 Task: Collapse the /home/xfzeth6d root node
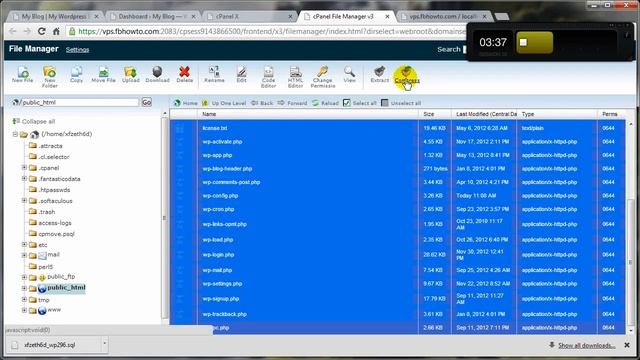(15, 134)
